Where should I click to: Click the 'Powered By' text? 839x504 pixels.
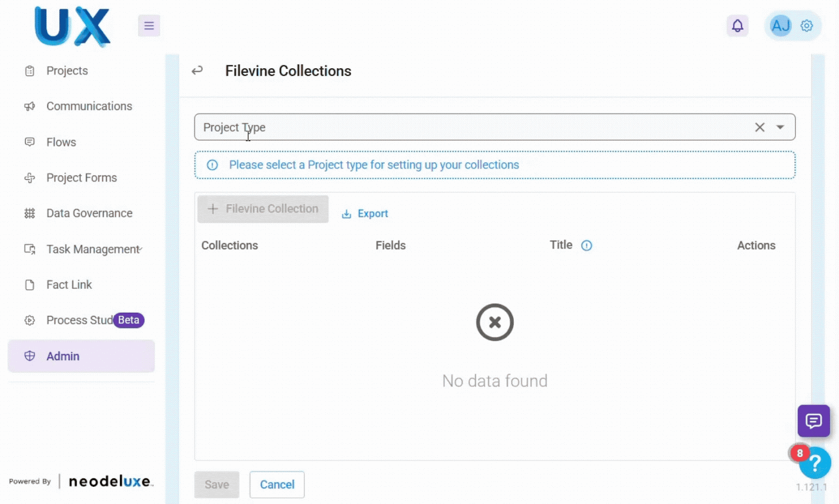point(30,481)
